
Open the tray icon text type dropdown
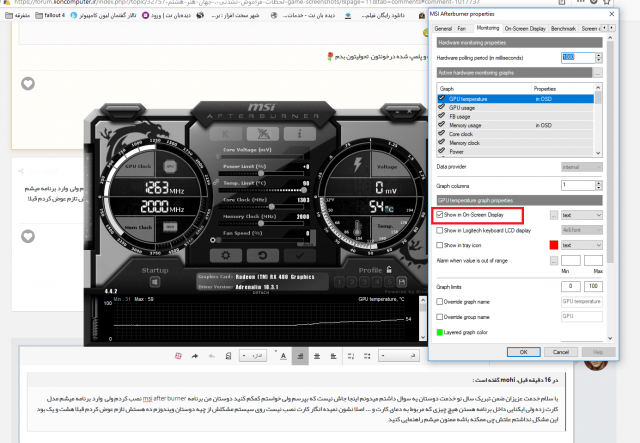click(x=581, y=245)
